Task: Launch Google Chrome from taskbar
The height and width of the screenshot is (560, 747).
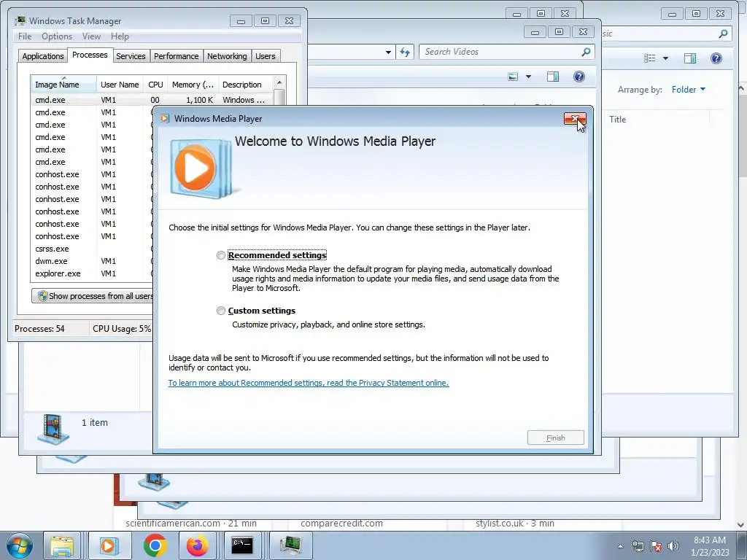Action: click(155, 545)
